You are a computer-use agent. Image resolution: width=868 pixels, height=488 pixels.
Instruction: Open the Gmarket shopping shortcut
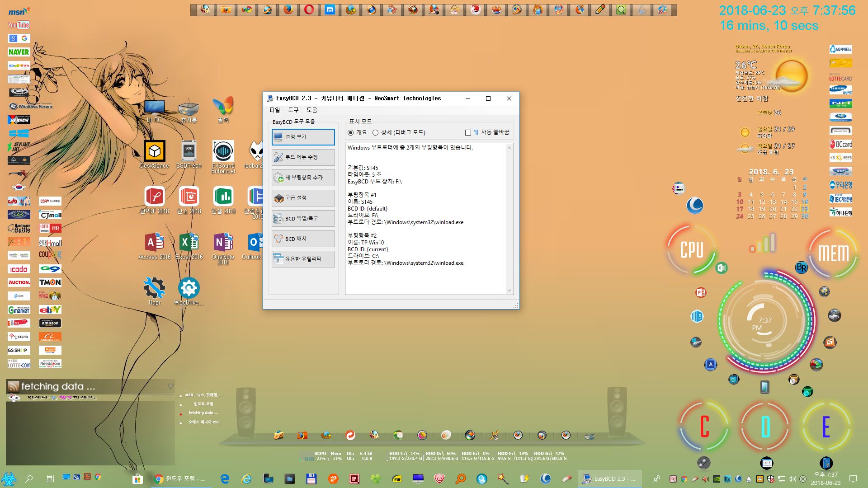pos(19,310)
